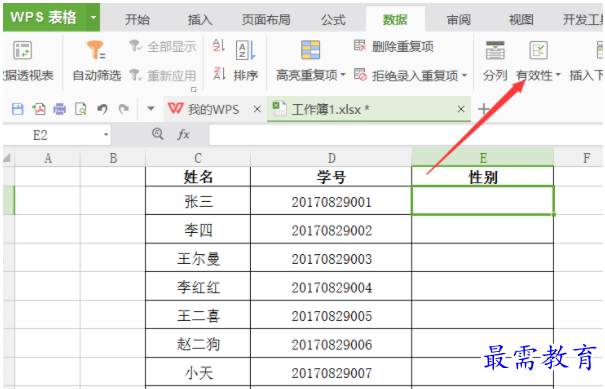Click the 有效性 data validation icon
Viewport: 605px width, 389px height.
point(538,50)
